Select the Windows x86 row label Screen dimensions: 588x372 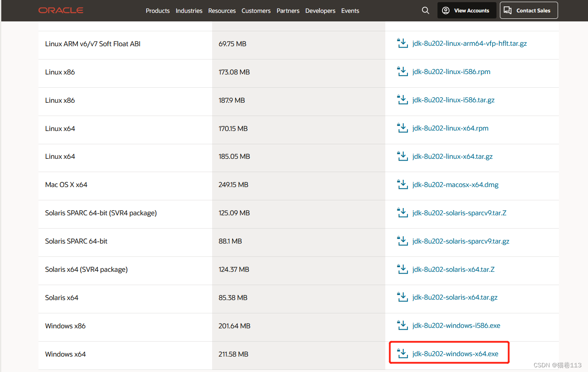point(65,326)
